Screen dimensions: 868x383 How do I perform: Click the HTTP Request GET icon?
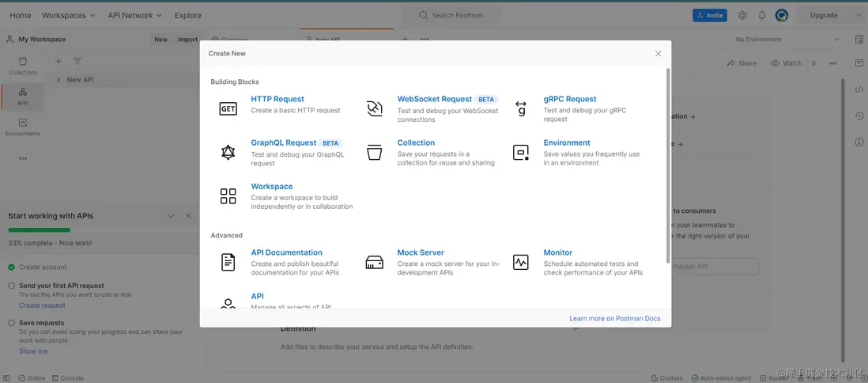[228, 109]
